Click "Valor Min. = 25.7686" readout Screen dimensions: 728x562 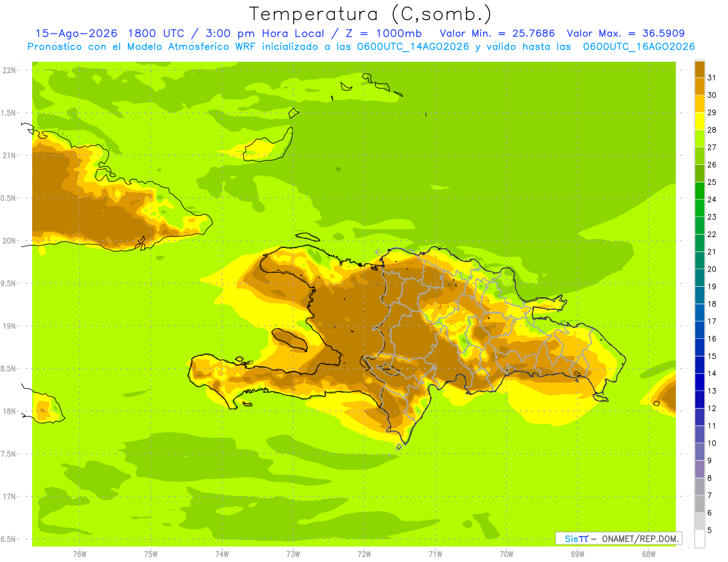[497, 33]
